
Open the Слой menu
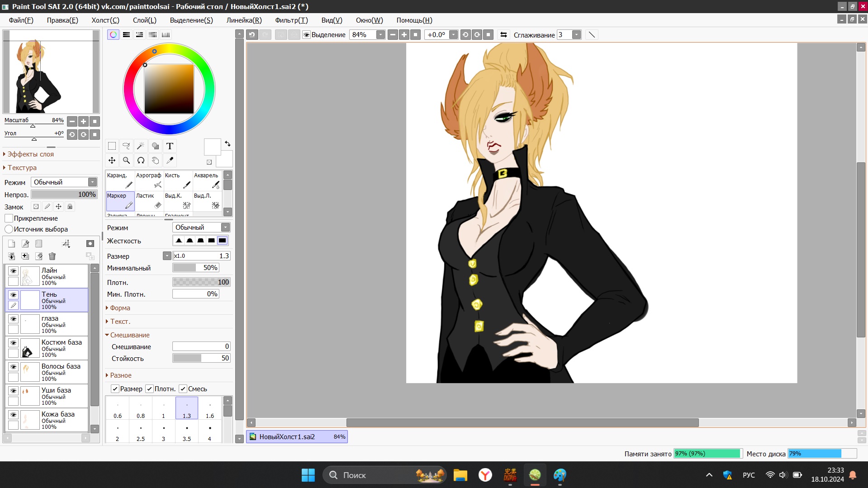(144, 20)
